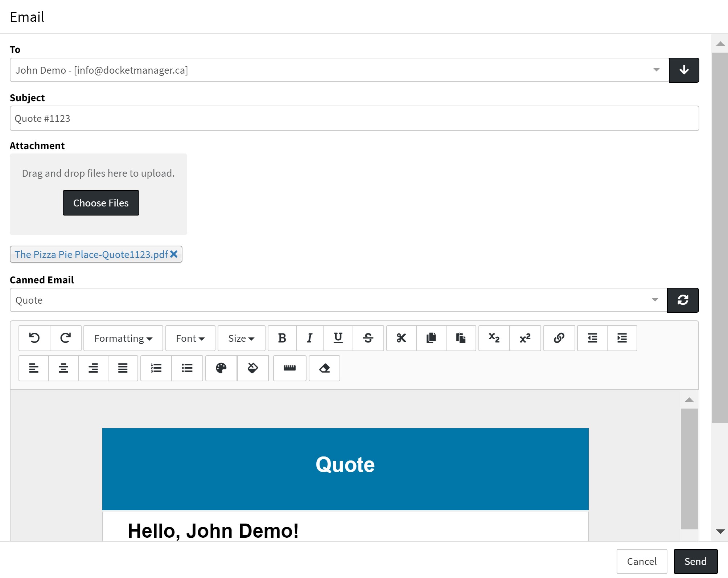Click the scissors cut icon
This screenshot has width=728, height=578.
(x=401, y=338)
